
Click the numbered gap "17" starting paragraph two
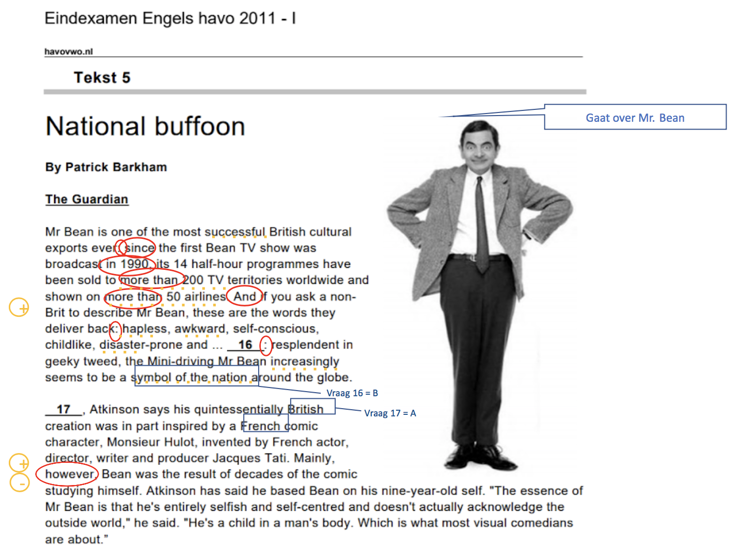[x=64, y=409]
